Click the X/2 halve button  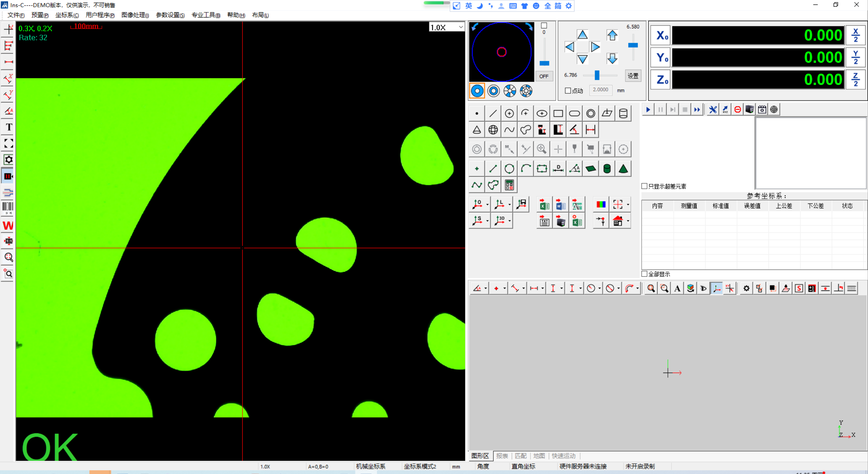tap(856, 35)
